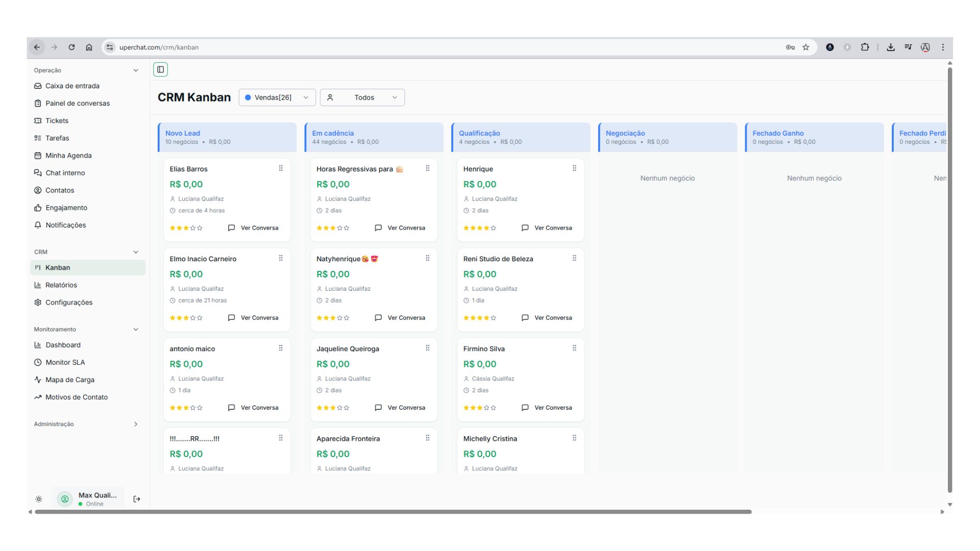The width and height of the screenshot is (980, 551).
Task: Select Relatórios under CRM
Action: point(61,285)
